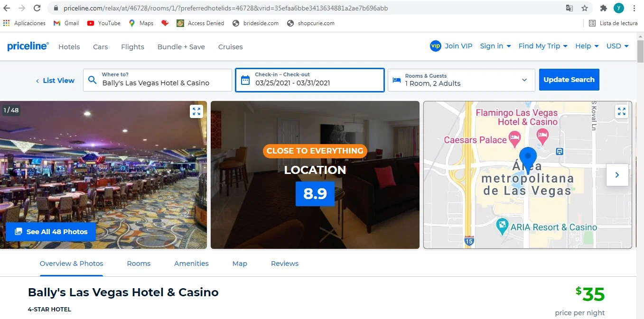Click ARIA Resort & Casino map marker
This screenshot has height=319, width=644.
coord(502,226)
